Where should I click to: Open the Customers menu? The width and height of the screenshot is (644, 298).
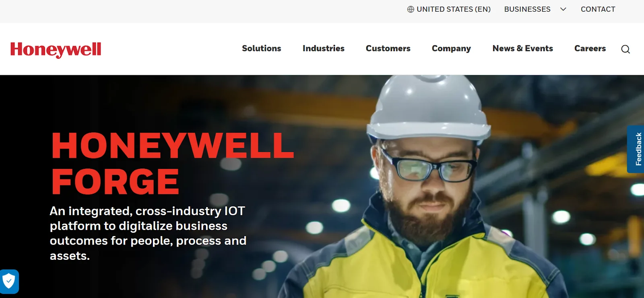pyautogui.click(x=388, y=48)
